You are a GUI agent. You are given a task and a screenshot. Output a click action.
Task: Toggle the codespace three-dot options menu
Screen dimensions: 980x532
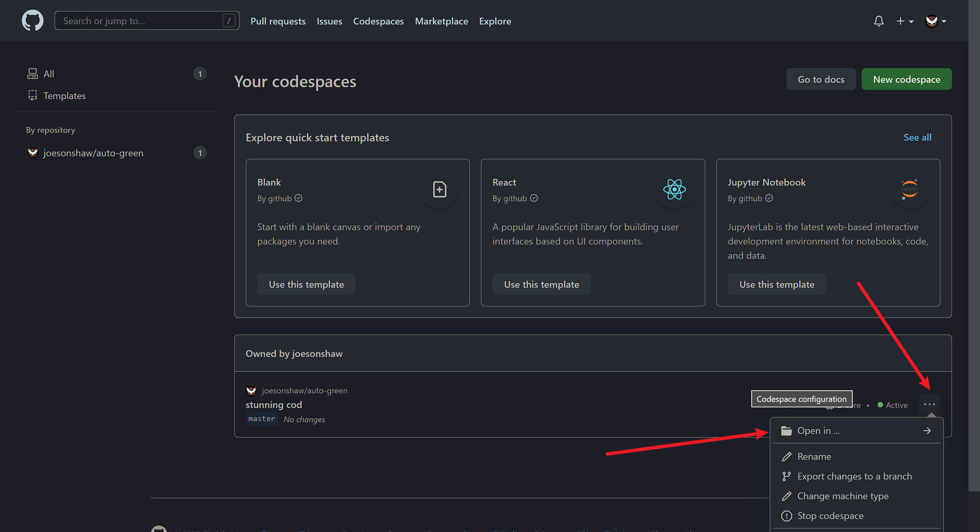929,404
